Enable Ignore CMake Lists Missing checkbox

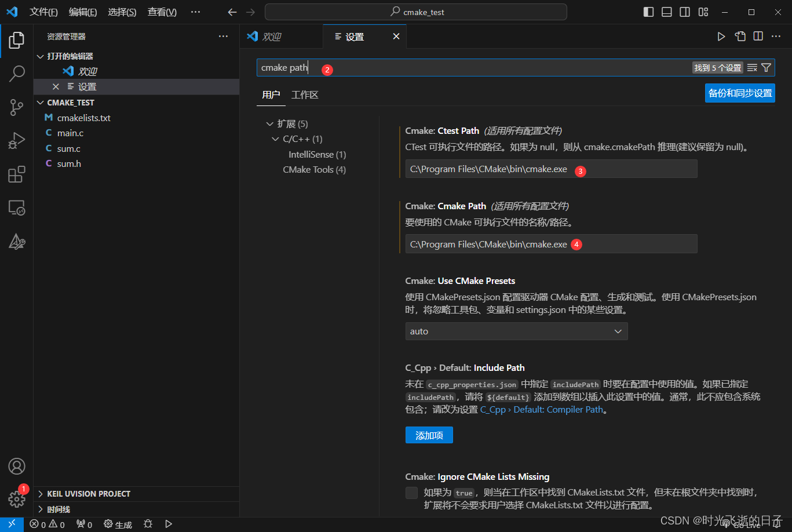point(411,493)
